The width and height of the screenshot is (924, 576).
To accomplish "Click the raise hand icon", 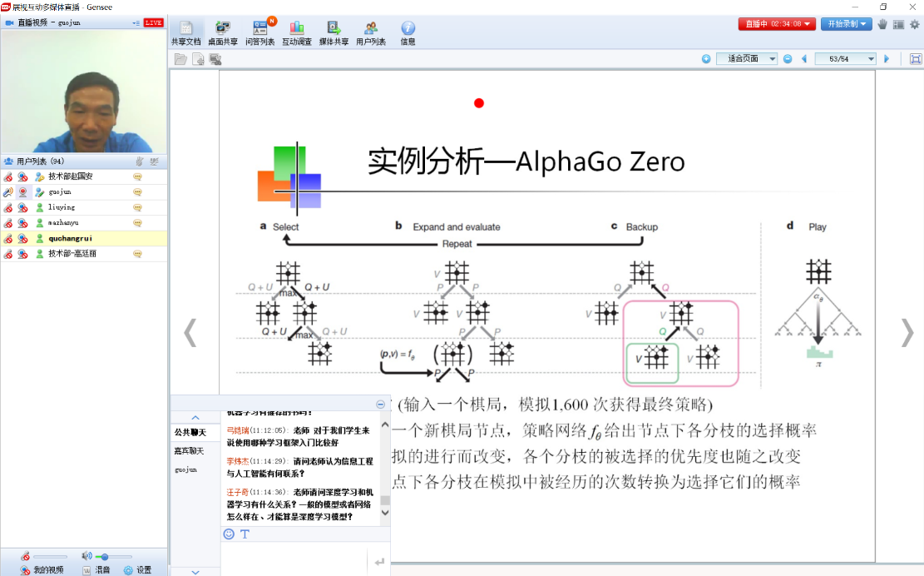I will tap(882, 24).
